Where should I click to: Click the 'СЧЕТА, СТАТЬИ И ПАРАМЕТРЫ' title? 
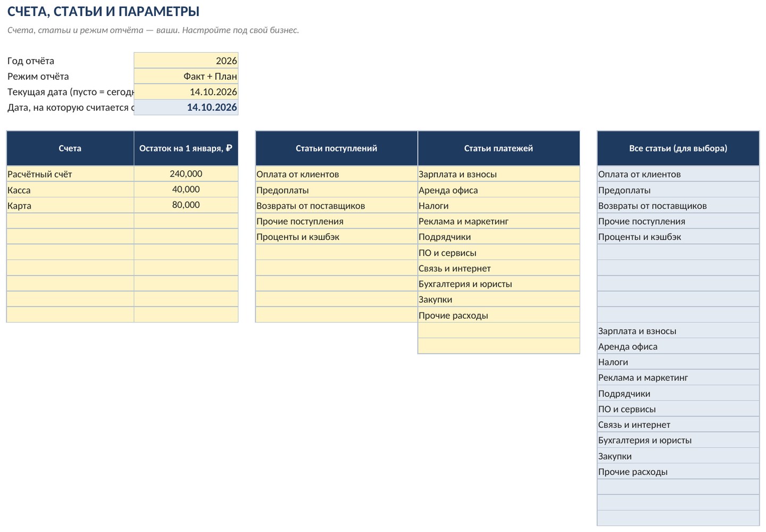(103, 11)
